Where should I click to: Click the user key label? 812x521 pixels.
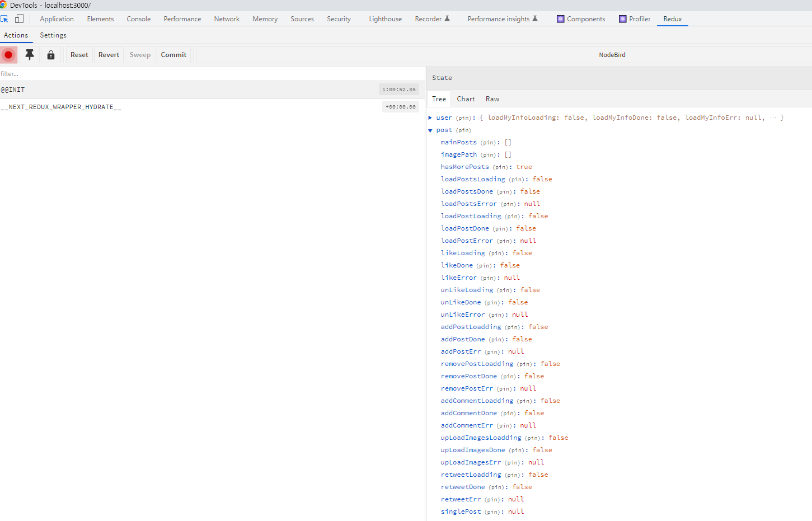(444, 118)
